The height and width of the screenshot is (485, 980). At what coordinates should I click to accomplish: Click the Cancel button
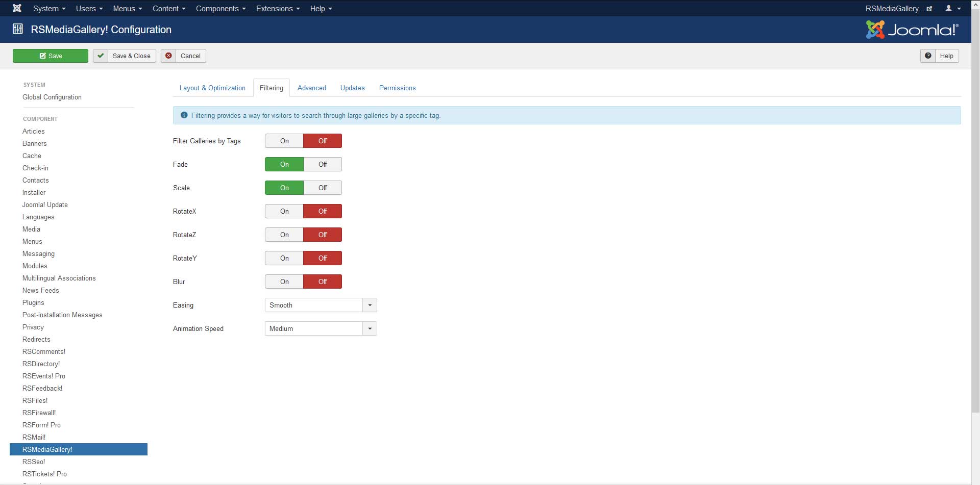pyautogui.click(x=183, y=56)
